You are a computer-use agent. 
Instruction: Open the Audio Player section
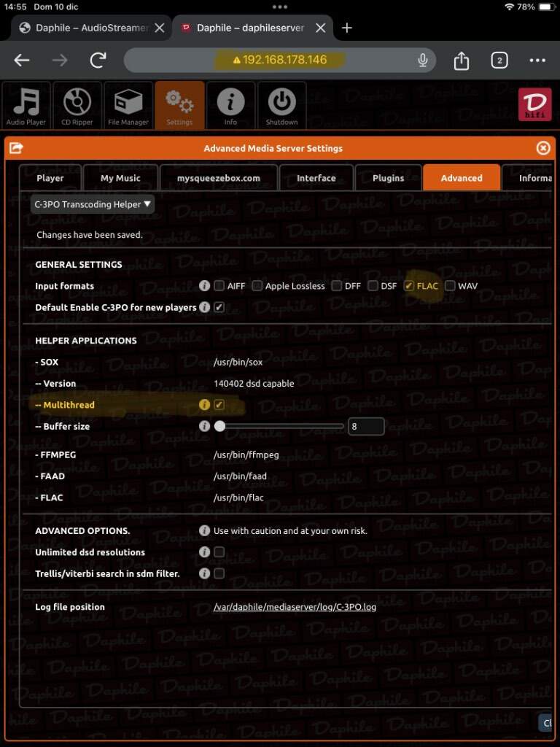click(x=26, y=105)
